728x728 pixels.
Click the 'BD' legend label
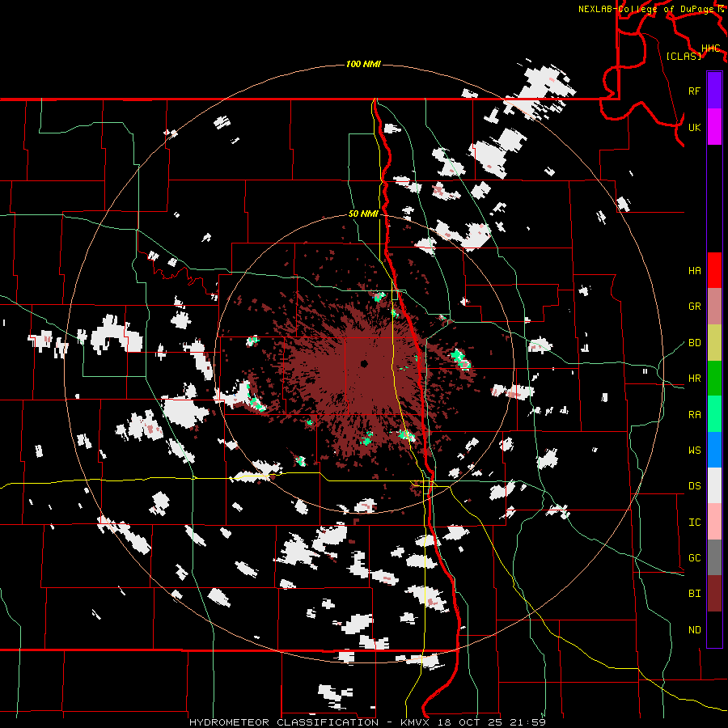click(x=694, y=343)
